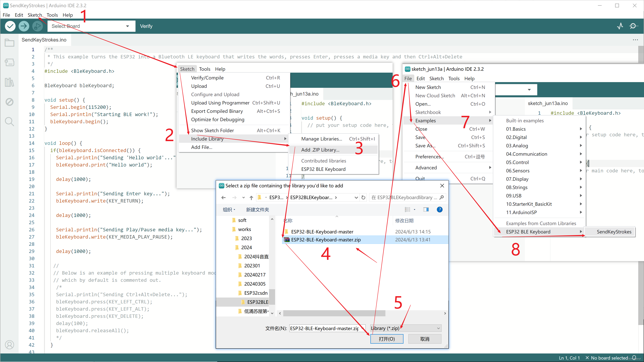Change the file dialog view layout icon
Screen dimensions: 644x362
[x=408, y=210]
